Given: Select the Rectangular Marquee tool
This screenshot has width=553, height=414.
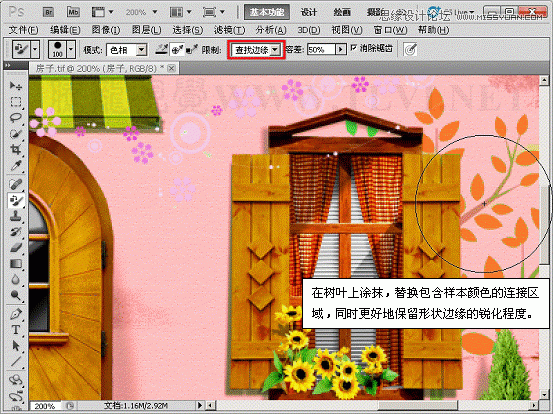Looking at the screenshot, I should (16, 102).
